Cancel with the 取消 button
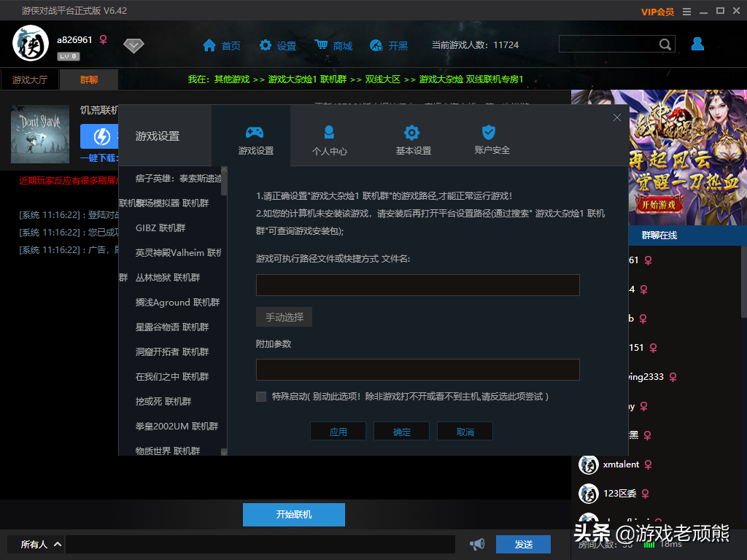Screen dimensions: 747x560 click(465, 432)
